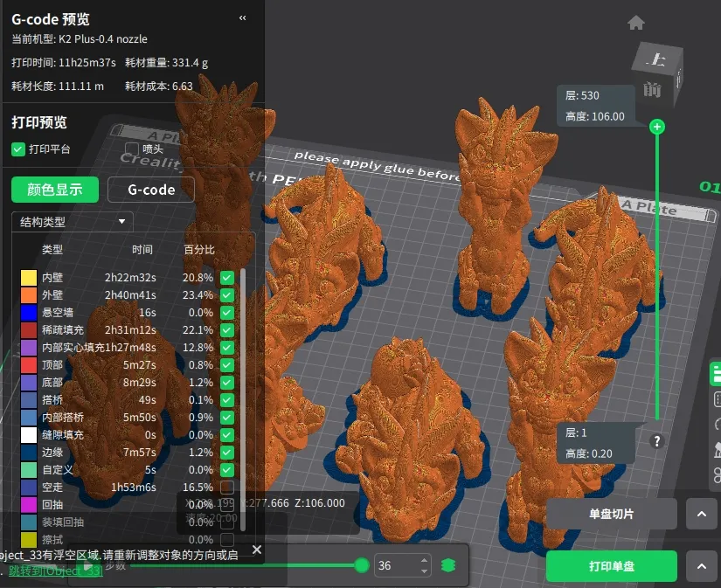This screenshot has width=721, height=588.
Task: Click the 层: 530 upper layer label
Action: pyautogui.click(x=582, y=95)
